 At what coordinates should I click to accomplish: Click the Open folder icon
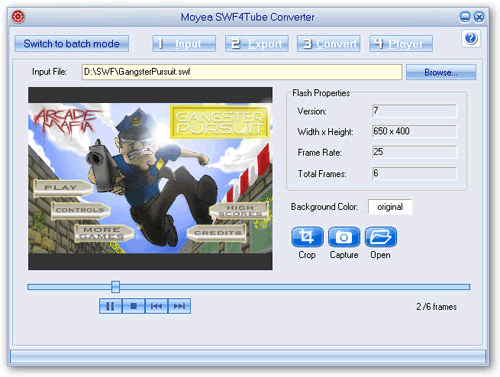[x=381, y=237]
